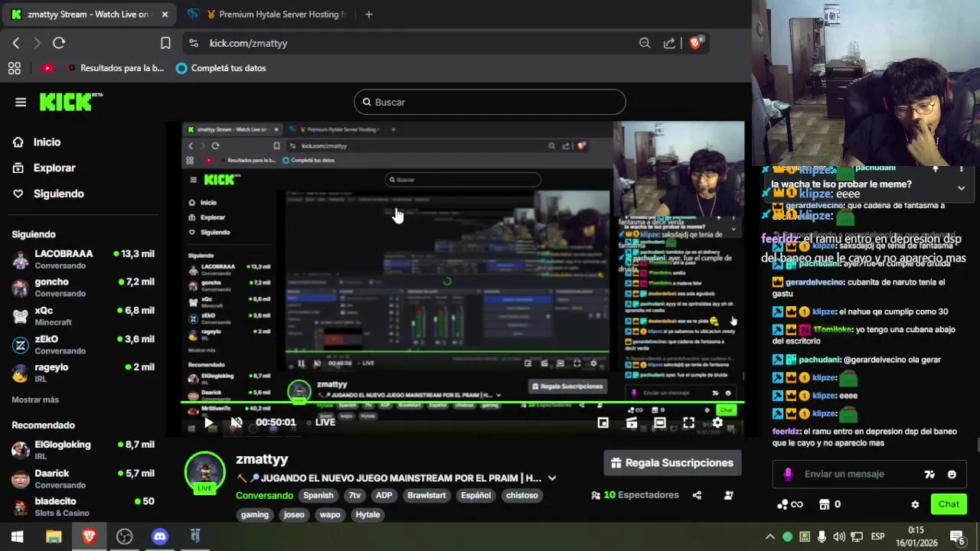Open Completá tus datos bookmark
The height and width of the screenshot is (551, 980).
coord(220,68)
